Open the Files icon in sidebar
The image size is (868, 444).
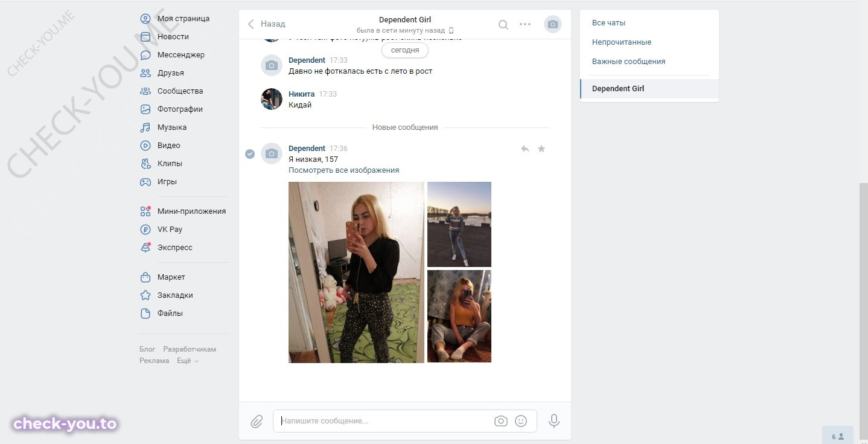(145, 314)
